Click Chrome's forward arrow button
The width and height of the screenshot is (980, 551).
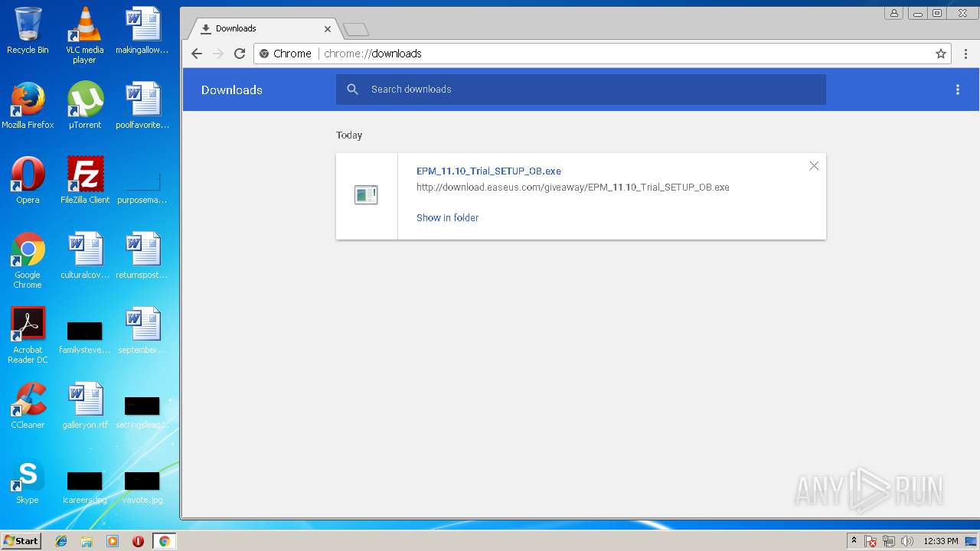coord(218,54)
